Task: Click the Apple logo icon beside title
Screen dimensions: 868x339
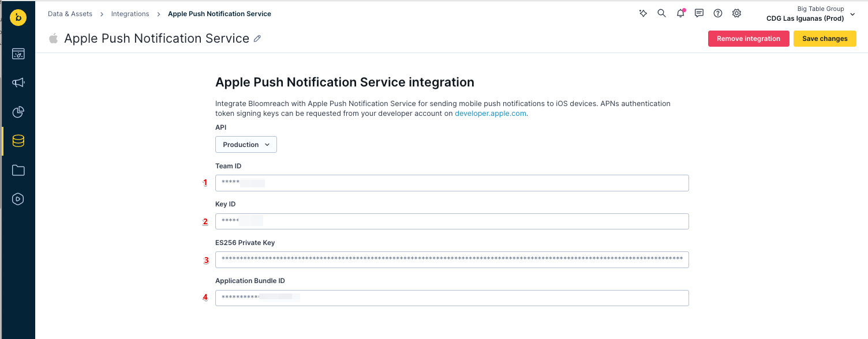Action: pos(54,39)
